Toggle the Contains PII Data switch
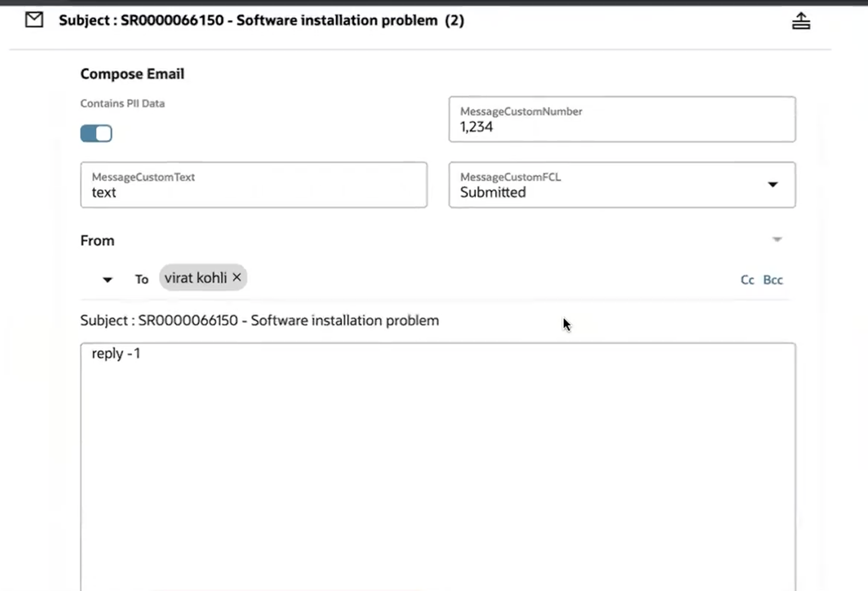Viewport: 868px width, 591px height. [96, 133]
